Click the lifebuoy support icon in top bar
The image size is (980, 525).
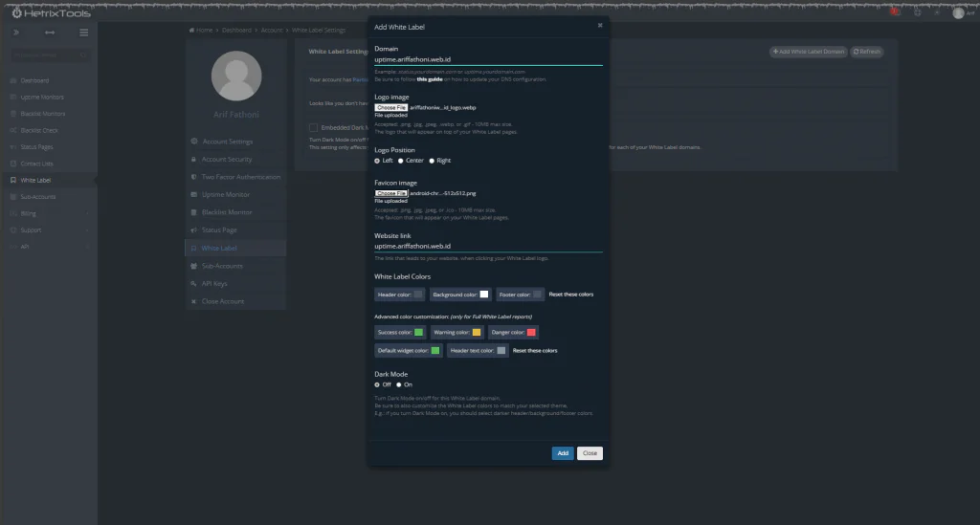(x=918, y=12)
